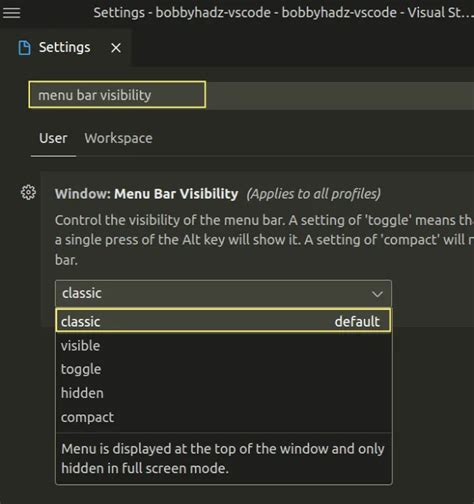Select the compact menu bar option
The width and height of the screenshot is (474, 504).
[x=223, y=417]
